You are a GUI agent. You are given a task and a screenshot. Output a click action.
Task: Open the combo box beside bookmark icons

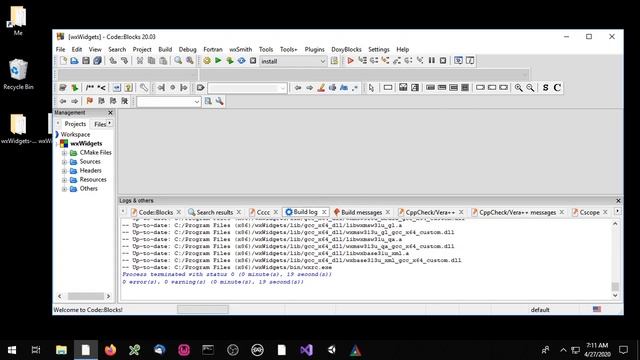coord(169,101)
